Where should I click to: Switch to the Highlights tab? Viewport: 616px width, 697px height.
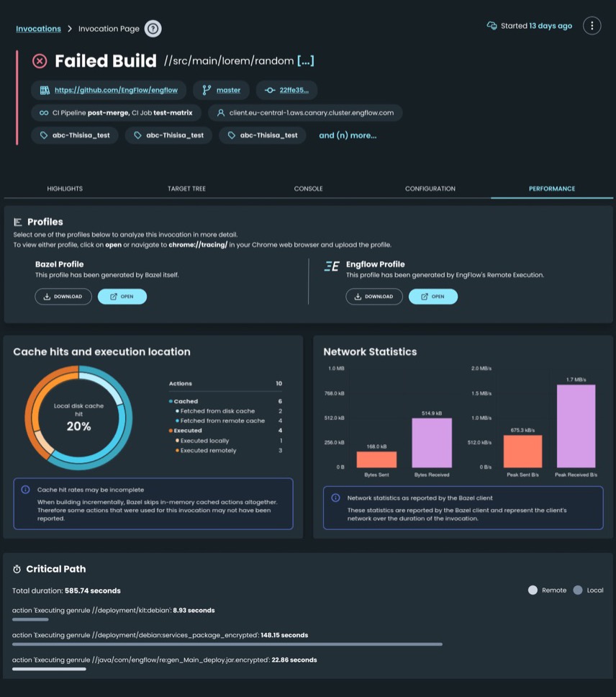pos(65,189)
